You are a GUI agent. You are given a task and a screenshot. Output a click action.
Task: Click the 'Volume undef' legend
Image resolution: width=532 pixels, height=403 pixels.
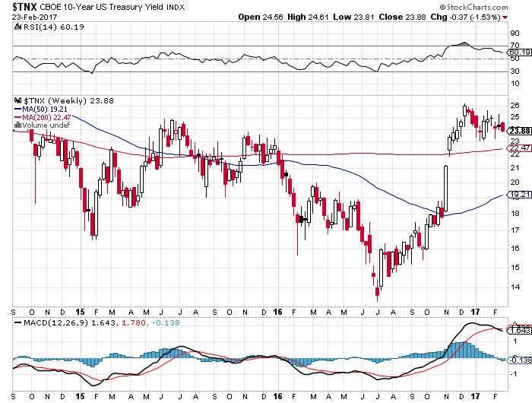pyautogui.click(x=46, y=125)
